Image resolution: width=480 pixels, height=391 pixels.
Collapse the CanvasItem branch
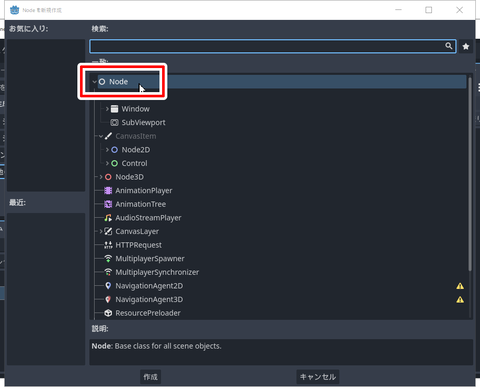[101, 136]
